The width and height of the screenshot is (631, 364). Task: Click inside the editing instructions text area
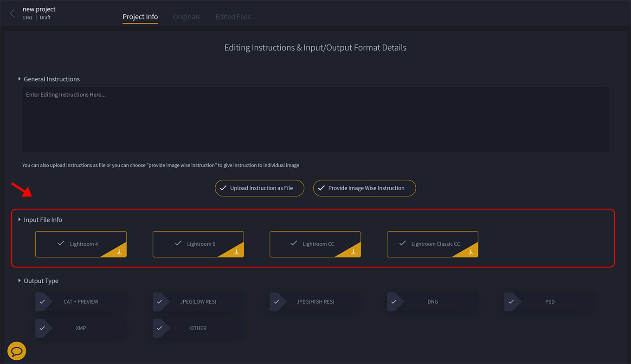[315, 118]
